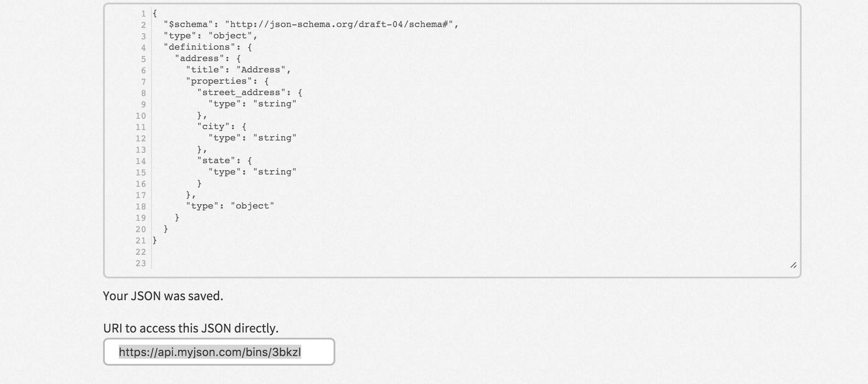Click the "state" property name
Screen dimensions: 868x384
(216, 161)
